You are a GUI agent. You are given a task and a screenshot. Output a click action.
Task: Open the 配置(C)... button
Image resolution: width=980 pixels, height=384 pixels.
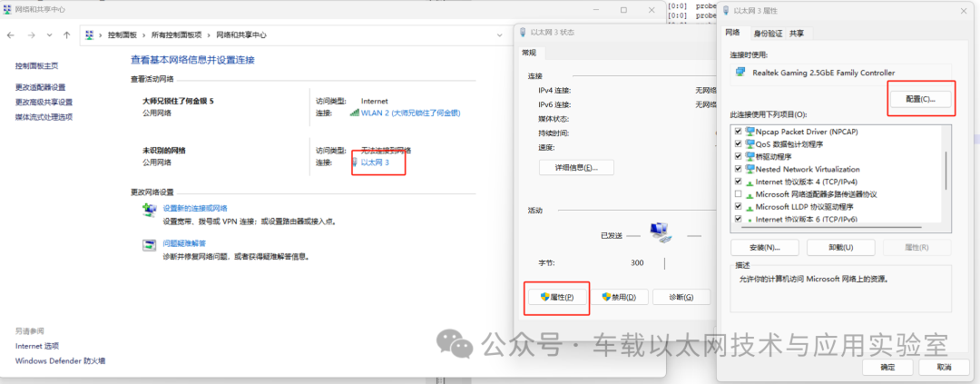point(921,99)
